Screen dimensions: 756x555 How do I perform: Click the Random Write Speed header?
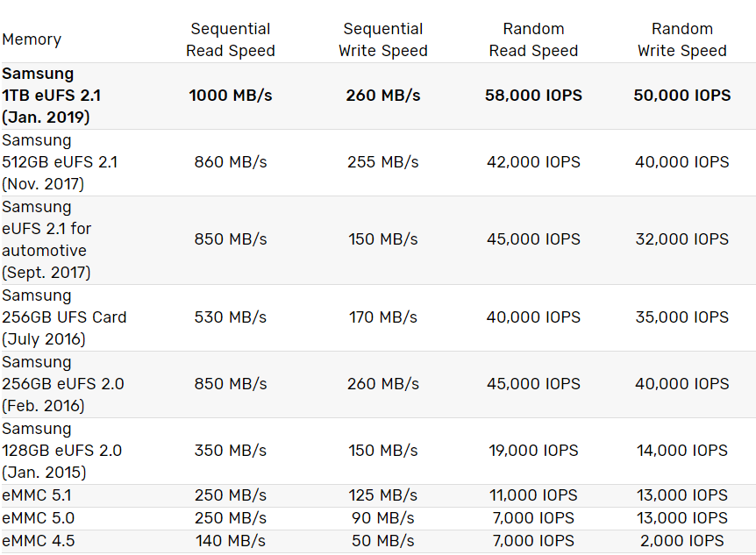(681, 39)
